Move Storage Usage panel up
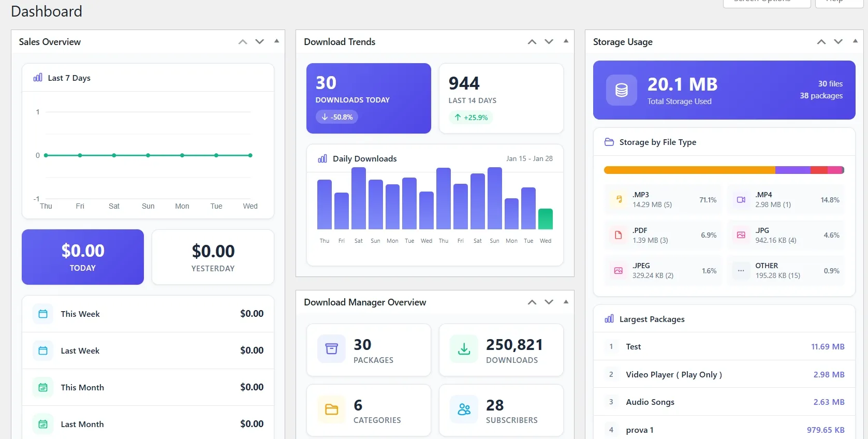 point(821,42)
